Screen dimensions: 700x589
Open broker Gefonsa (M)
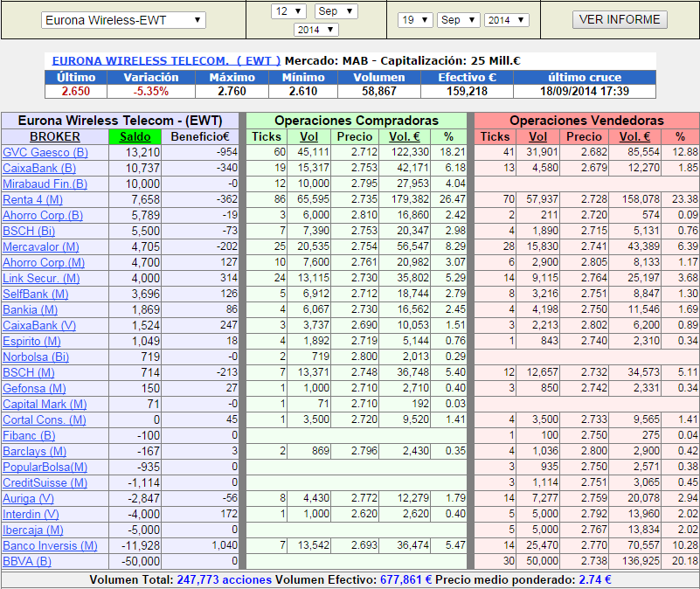[x=34, y=389]
